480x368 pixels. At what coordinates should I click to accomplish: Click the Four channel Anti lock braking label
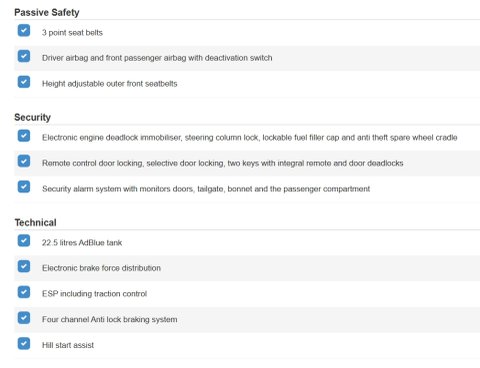(x=110, y=319)
